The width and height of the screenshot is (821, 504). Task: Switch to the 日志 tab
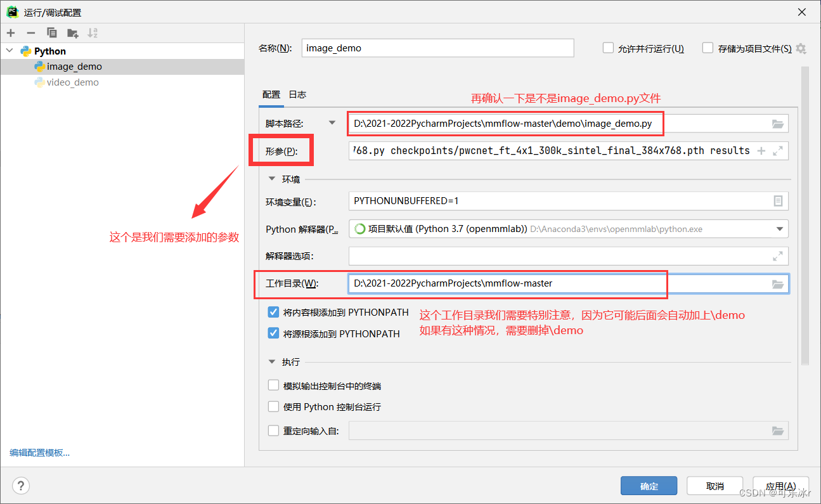pyautogui.click(x=297, y=94)
